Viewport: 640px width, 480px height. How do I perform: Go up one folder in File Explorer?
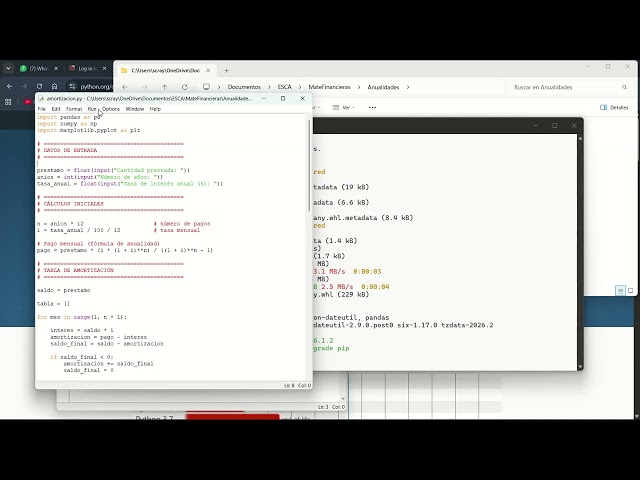(164, 87)
